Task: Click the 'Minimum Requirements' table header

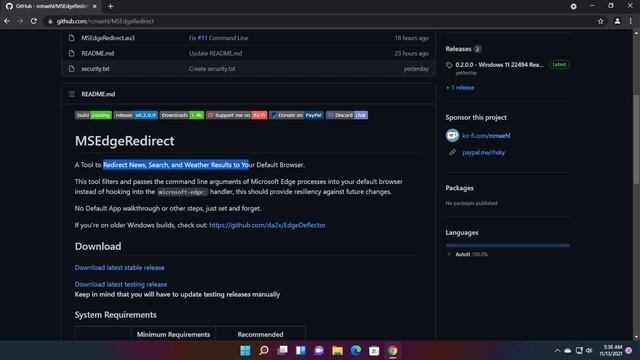Action: pyautogui.click(x=173, y=334)
